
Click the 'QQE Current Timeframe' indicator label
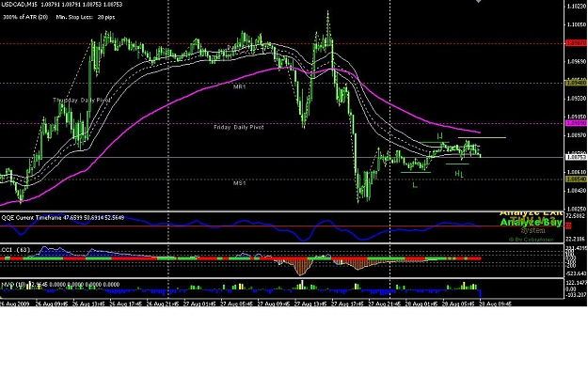(31, 217)
